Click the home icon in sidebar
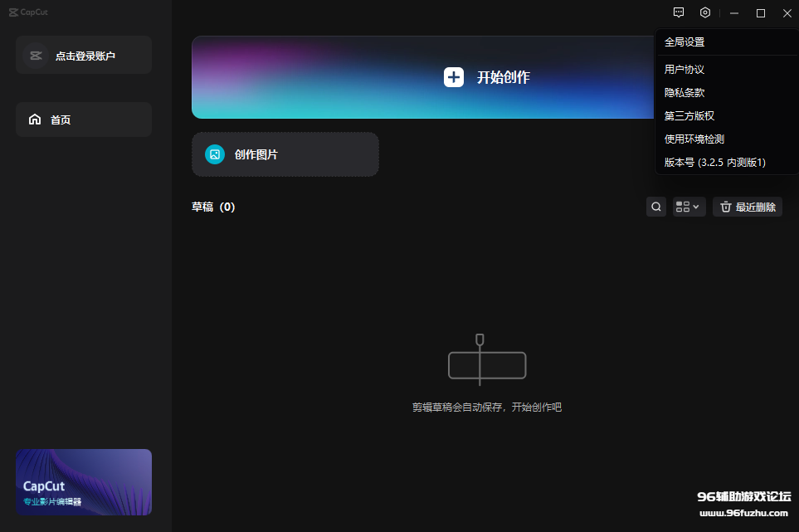This screenshot has height=532, width=799. pos(35,120)
